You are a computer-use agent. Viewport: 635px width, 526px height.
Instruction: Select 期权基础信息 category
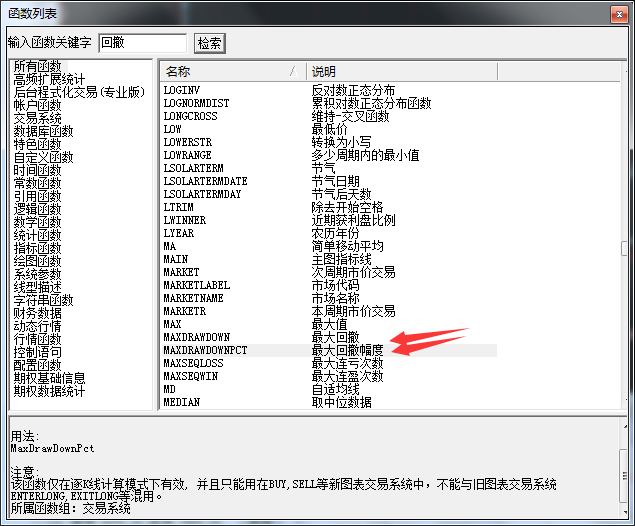(x=49, y=378)
